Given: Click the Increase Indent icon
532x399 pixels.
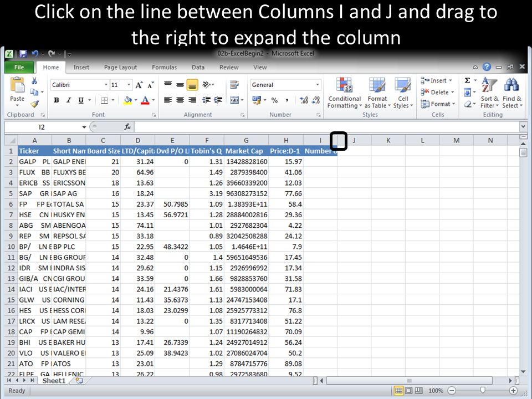Looking at the screenshot, I should click(218, 100).
